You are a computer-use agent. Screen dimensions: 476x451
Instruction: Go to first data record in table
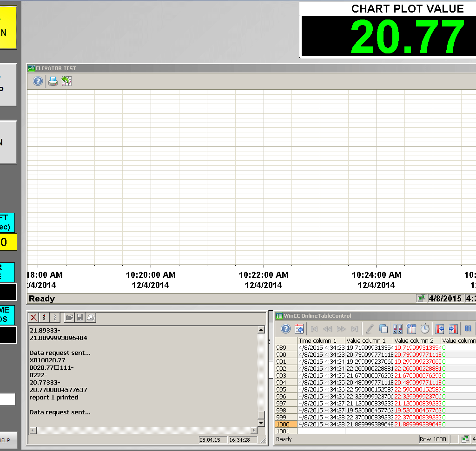pos(314,329)
